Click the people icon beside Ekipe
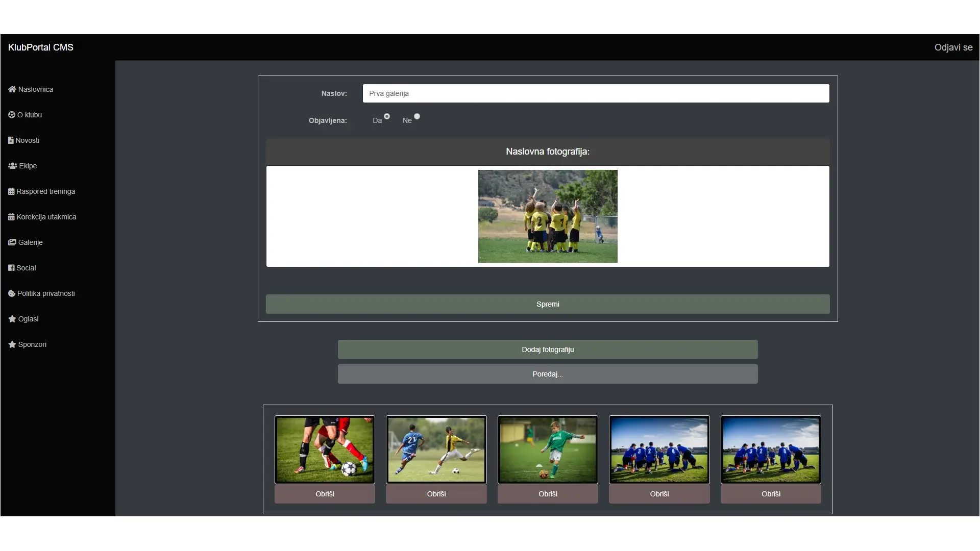The image size is (980, 551). (x=13, y=166)
